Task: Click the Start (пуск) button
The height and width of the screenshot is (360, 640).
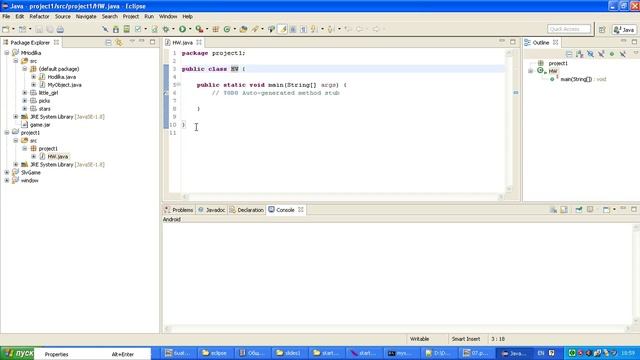Action: point(17,353)
